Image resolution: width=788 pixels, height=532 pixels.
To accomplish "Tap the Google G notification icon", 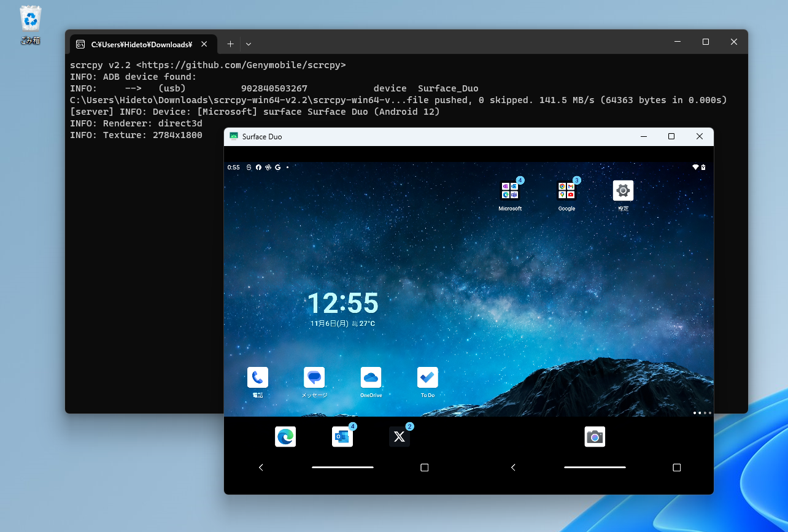I will (x=278, y=167).
